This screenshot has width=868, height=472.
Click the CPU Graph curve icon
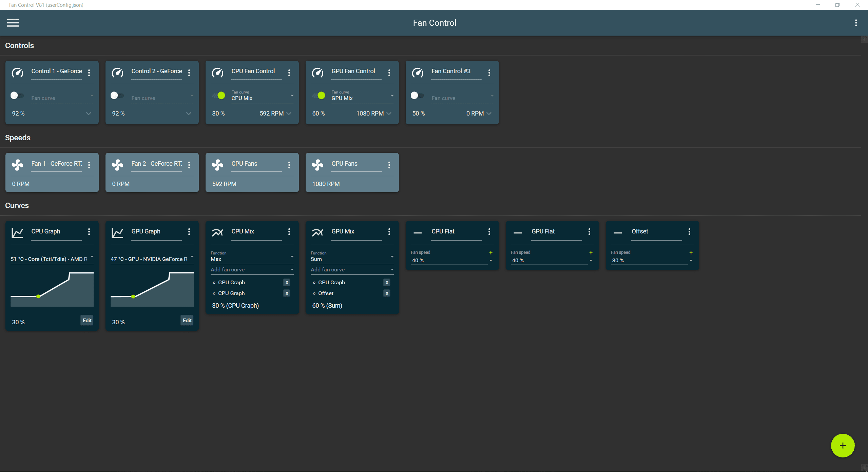[x=17, y=232]
